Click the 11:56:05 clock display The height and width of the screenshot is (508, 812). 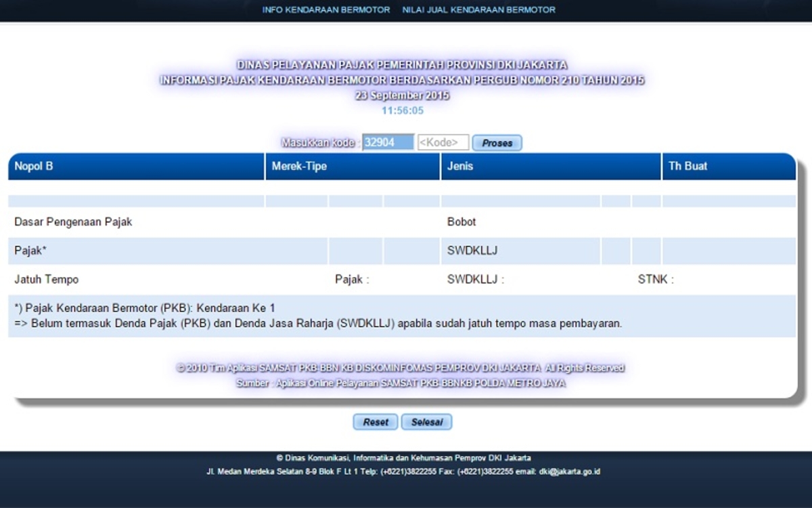tap(403, 110)
